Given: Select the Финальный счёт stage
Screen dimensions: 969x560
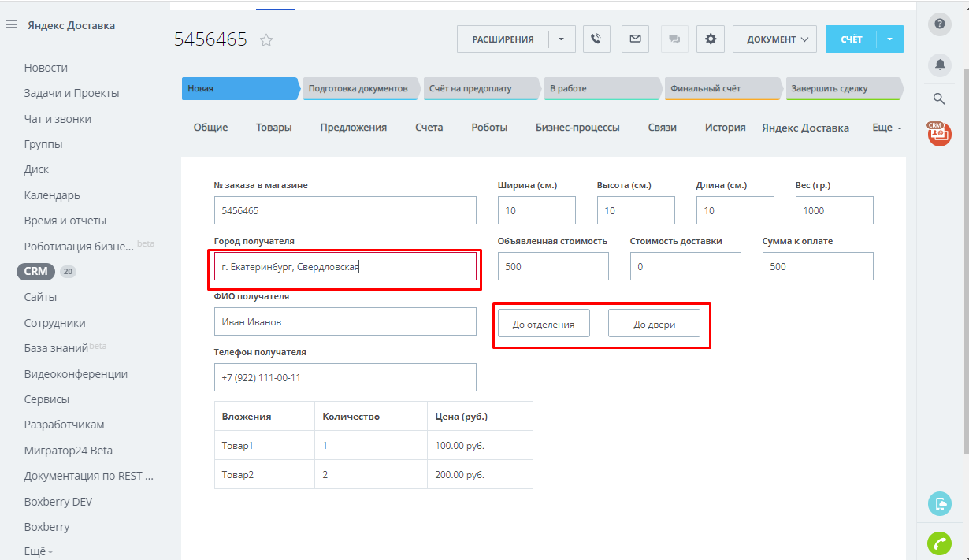Looking at the screenshot, I should coord(723,88).
